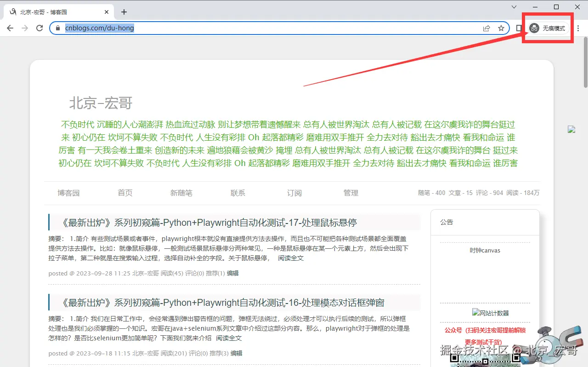Click 阅读全文 for the 模态对话框弹窗 post
Viewport: 588px width, 367px height.
tap(229, 338)
